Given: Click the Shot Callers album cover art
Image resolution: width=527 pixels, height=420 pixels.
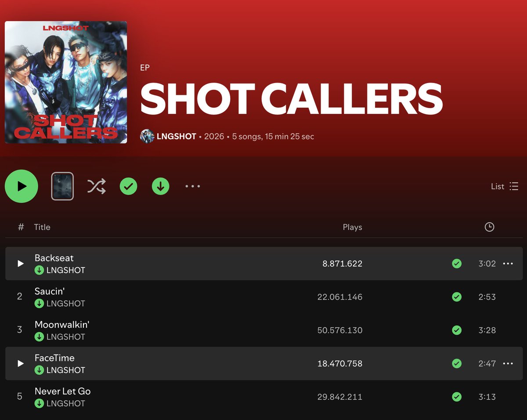Looking at the screenshot, I should pyautogui.click(x=66, y=82).
